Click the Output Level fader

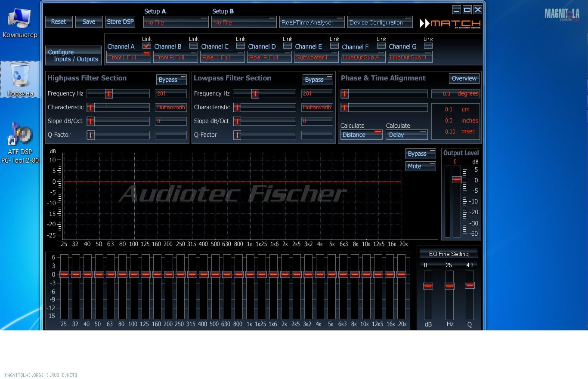[457, 180]
